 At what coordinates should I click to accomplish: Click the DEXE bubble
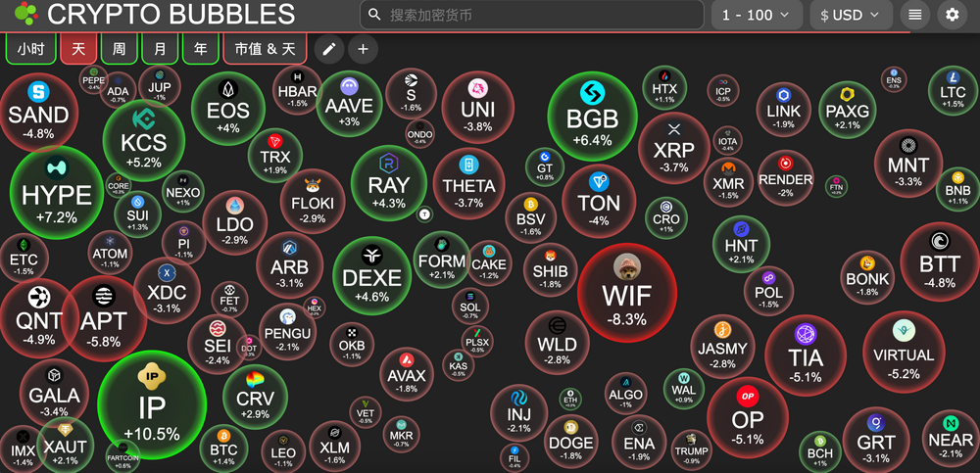click(371, 275)
